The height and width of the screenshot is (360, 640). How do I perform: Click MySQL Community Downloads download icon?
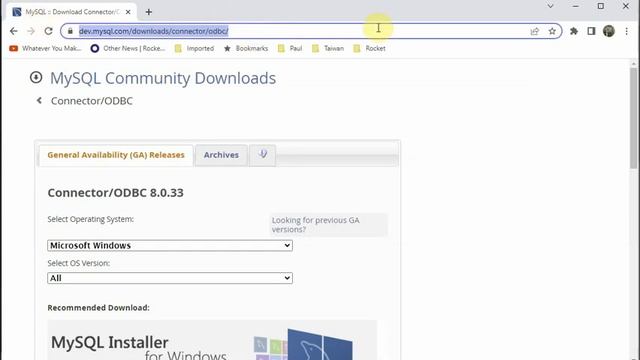[x=36, y=77]
